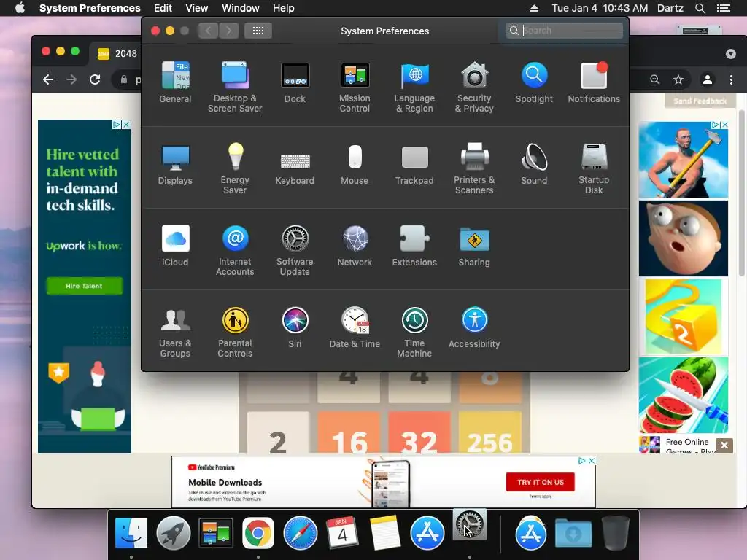The height and width of the screenshot is (560, 747).
Task: Open the Edit menu
Action: click(163, 8)
